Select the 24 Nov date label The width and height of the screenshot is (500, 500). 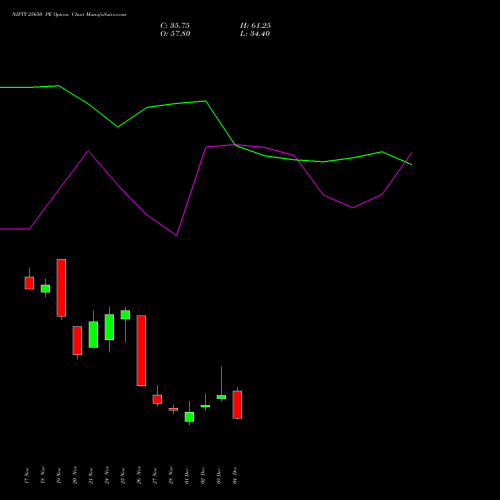(x=107, y=476)
